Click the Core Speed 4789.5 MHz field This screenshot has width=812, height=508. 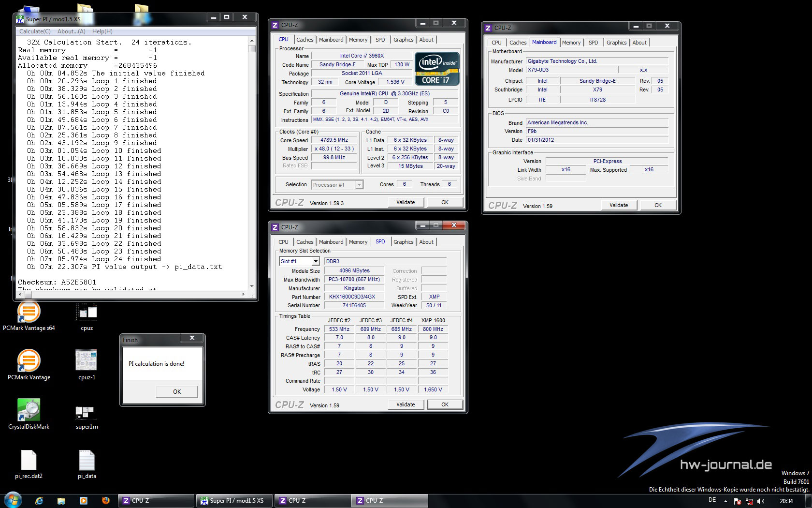coord(334,140)
